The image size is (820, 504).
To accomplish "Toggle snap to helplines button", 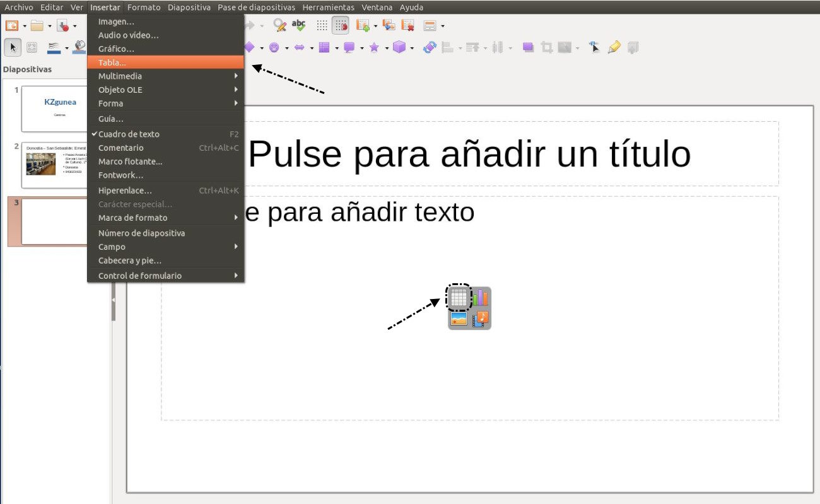I will click(341, 25).
